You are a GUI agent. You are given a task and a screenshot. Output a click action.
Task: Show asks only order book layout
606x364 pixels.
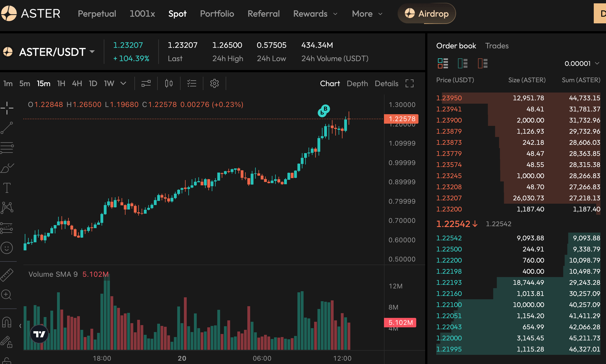483,63
